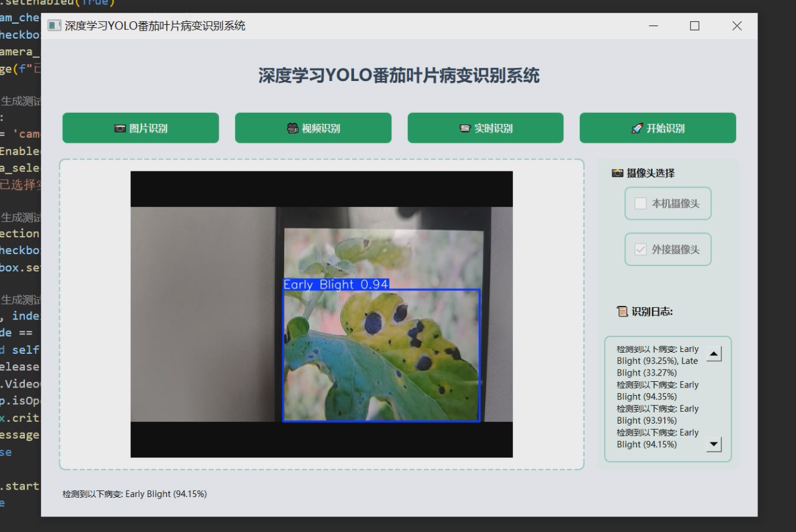Click the Early Blight 0.94 detection label
Screen dimensions: 796x532
(336, 284)
